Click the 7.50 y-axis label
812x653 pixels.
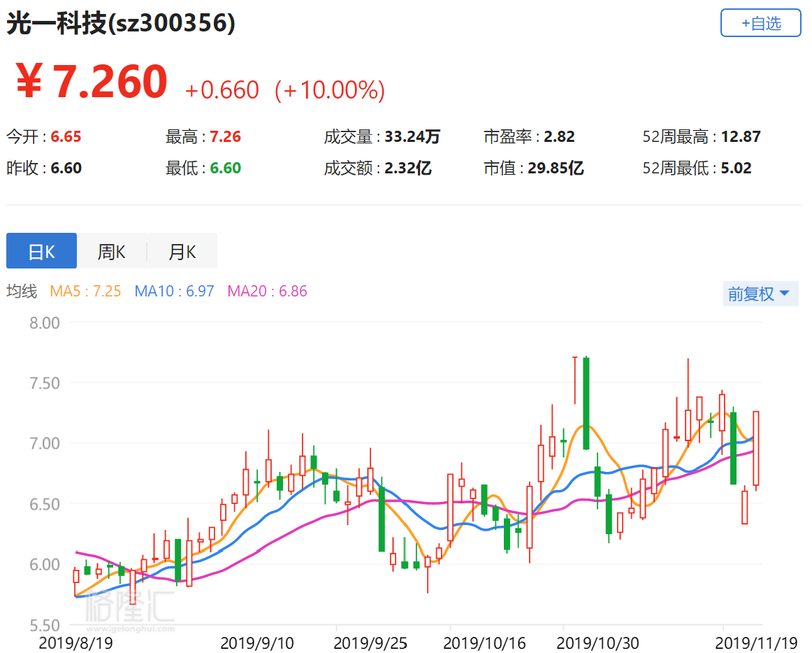click(x=45, y=383)
